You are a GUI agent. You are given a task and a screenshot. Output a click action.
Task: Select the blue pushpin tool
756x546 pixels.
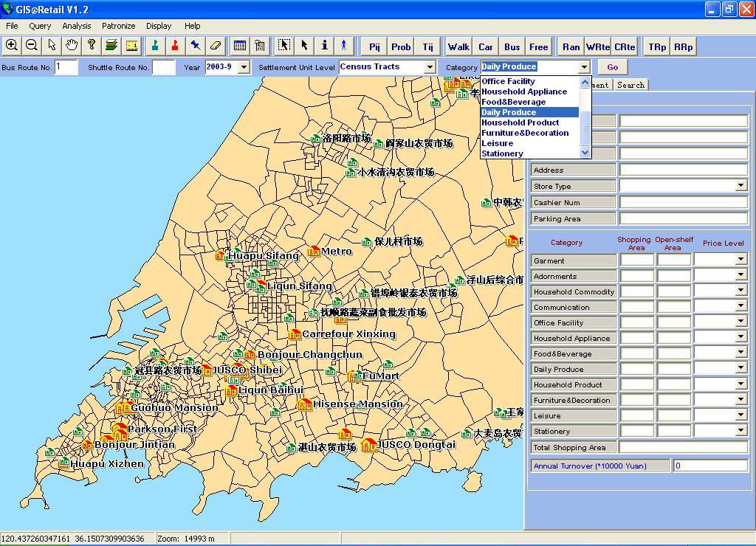tap(195, 46)
